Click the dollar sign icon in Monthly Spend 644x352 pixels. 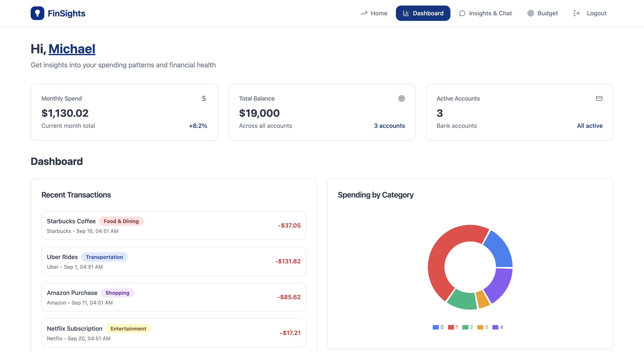click(204, 98)
